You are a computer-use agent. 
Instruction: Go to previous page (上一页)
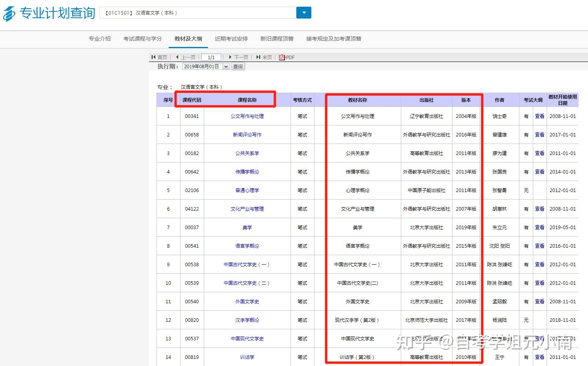pyautogui.click(x=186, y=57)
